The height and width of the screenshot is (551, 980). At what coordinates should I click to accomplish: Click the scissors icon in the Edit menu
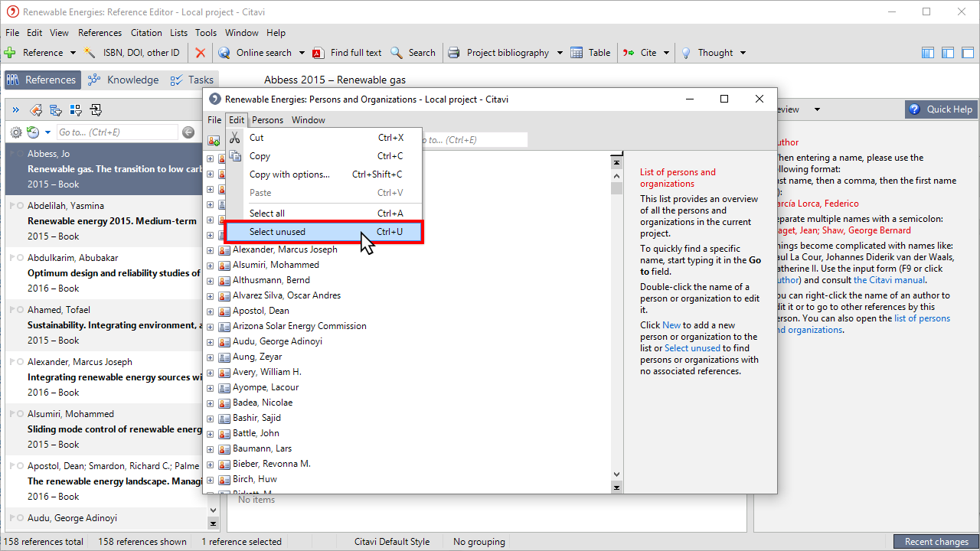(x=235, y=138)
